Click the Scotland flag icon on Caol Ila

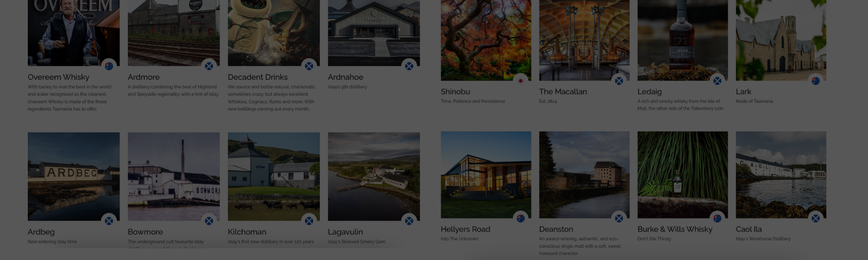pos(815,218)
